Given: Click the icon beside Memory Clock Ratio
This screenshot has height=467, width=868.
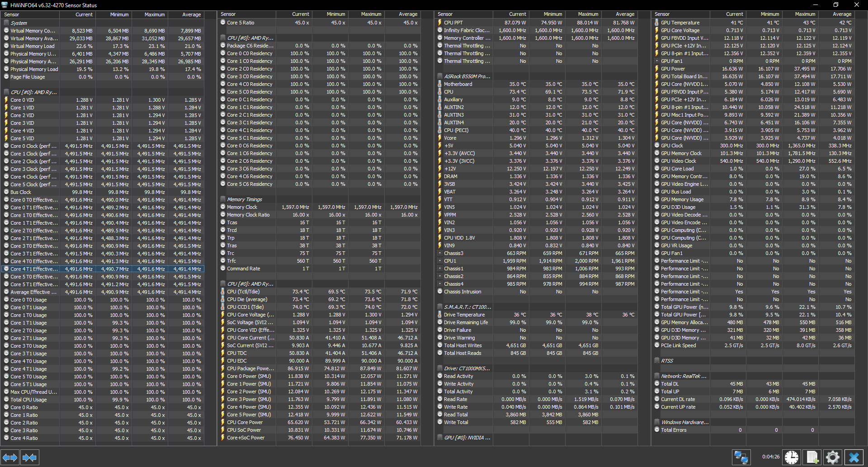Looking at the screenshot, I should pyautogui.click(x=223, y=215).
